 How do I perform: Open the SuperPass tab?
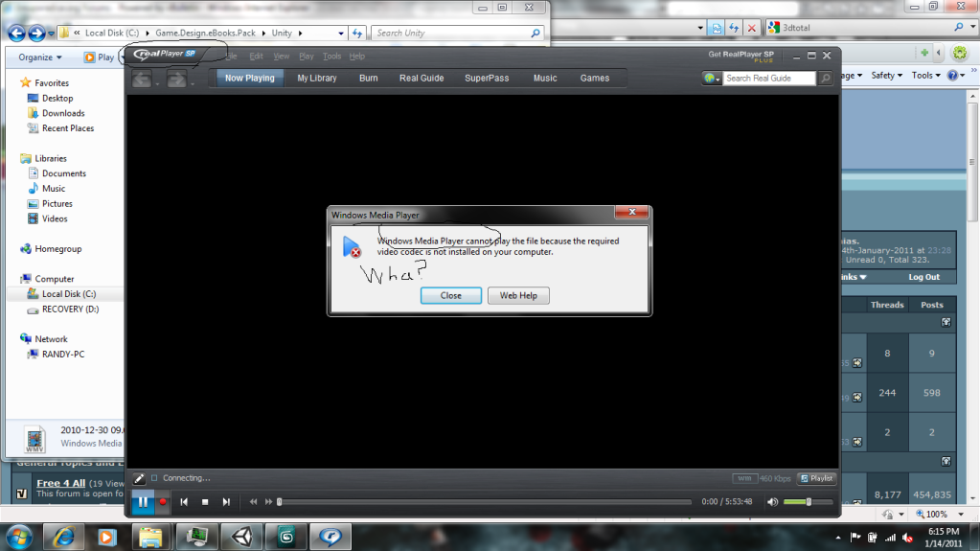tap(487, 79)
